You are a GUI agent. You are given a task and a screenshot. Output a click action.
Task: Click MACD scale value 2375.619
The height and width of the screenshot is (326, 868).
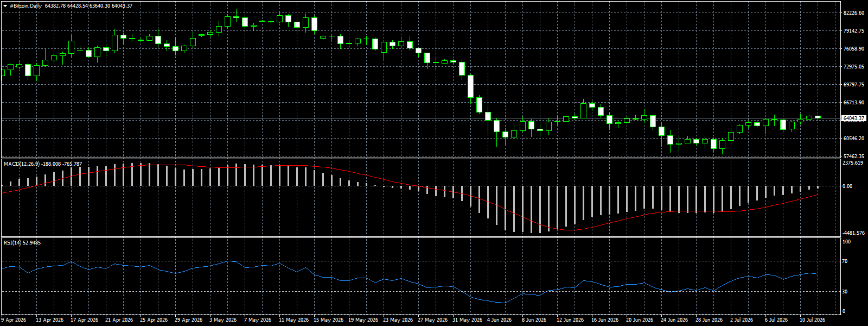pos(854,162)
